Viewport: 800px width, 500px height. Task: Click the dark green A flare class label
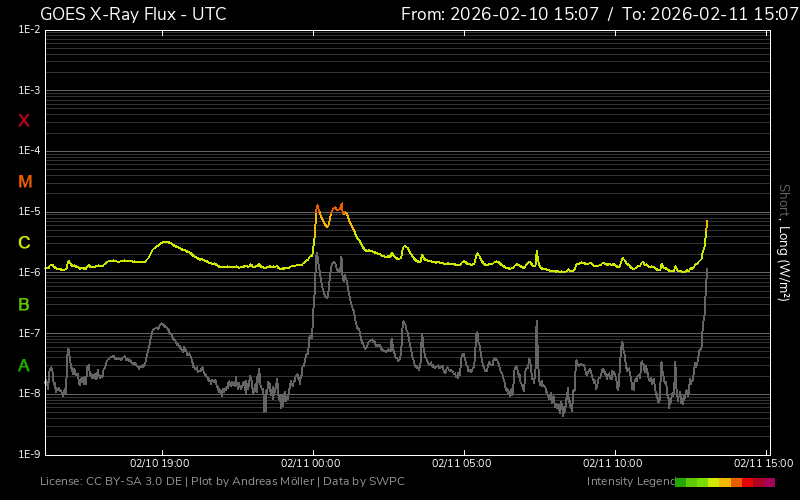coord(24,366)
